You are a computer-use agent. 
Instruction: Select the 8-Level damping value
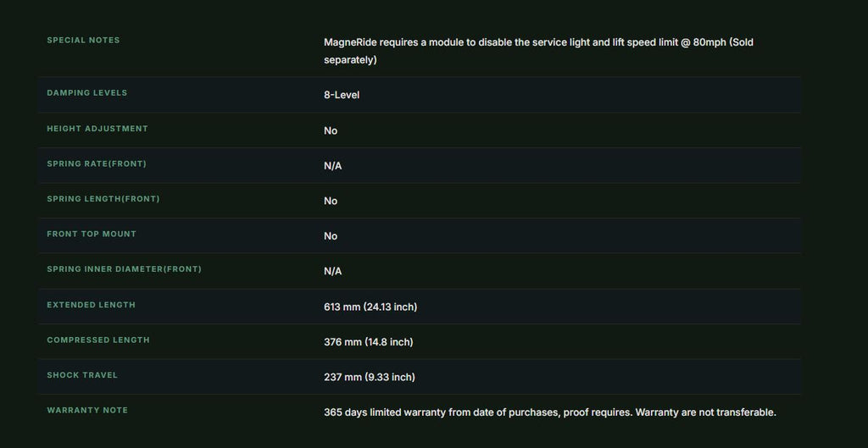pyautogui.click(x=342, y=95)
